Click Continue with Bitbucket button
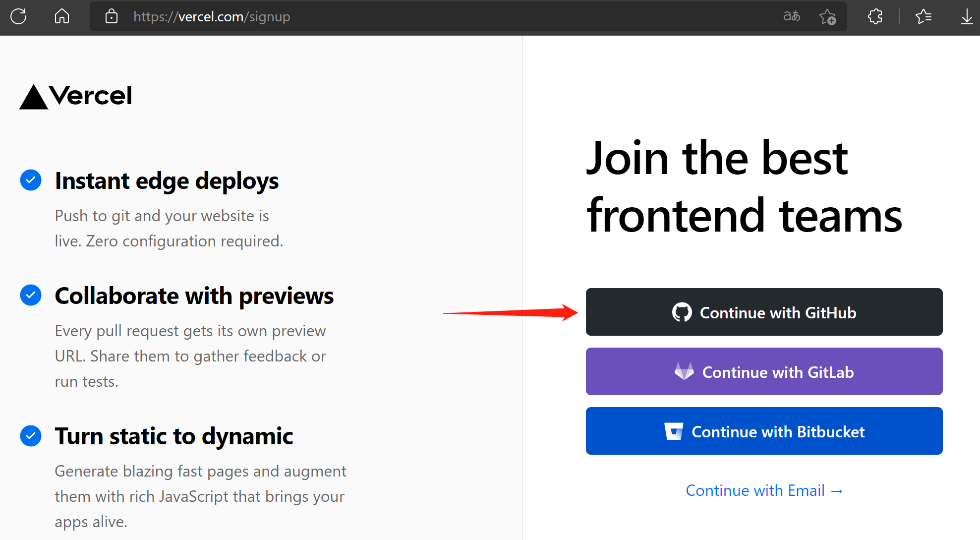 point(764,431)
